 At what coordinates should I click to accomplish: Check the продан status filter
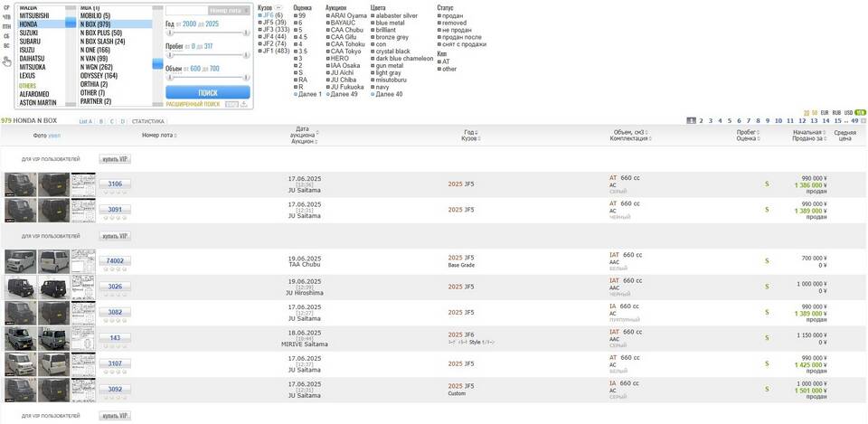[439, 16]
